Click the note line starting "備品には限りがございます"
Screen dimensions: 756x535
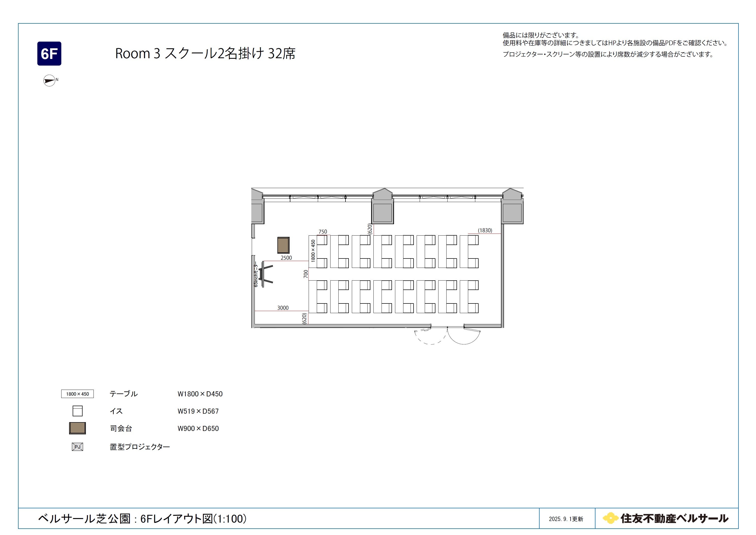pyautogui.click(x=541, y=35)
